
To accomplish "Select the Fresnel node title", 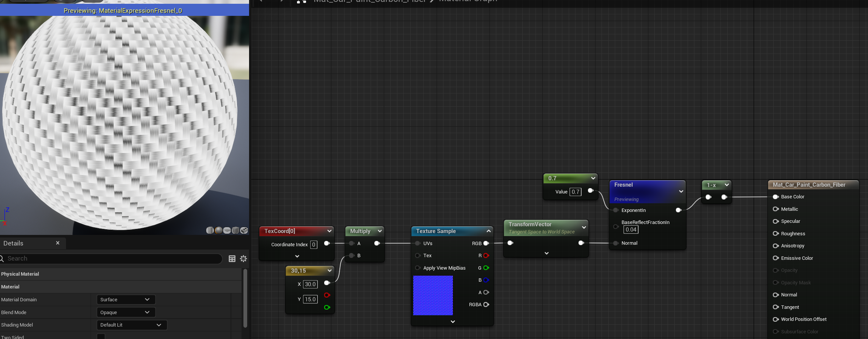I will click(623, 185).
